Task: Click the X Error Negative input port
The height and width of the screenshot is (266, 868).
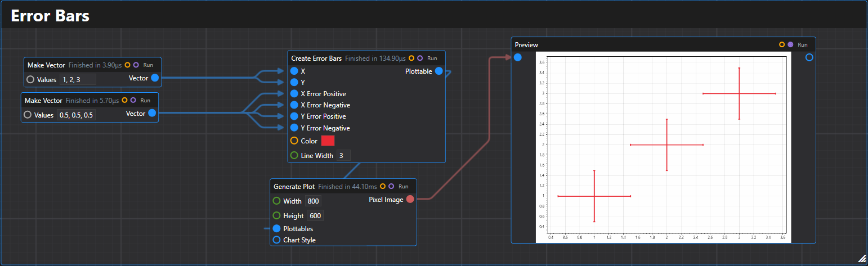Action: (294, 105)
